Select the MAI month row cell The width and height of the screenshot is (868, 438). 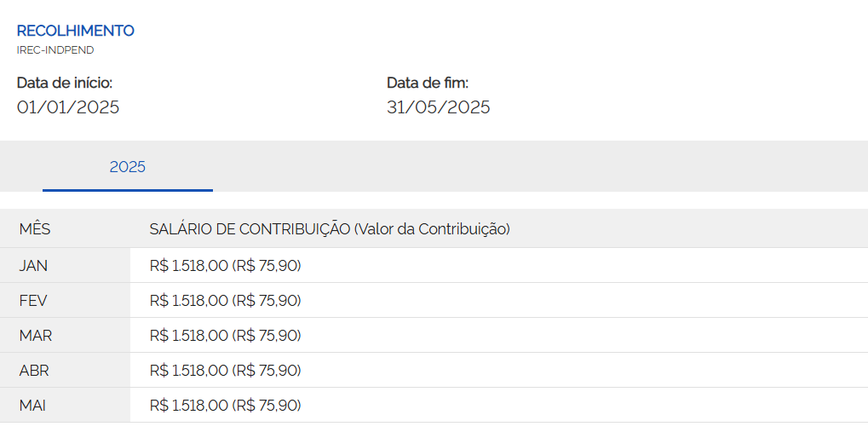(x=65, y=406)
